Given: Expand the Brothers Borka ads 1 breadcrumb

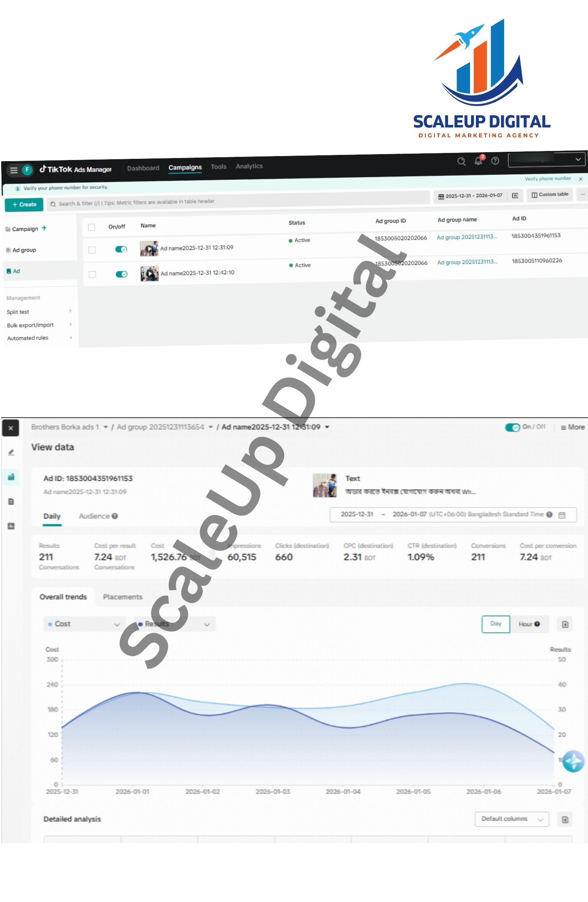Looking at the screenshot, I should (105, 427).
